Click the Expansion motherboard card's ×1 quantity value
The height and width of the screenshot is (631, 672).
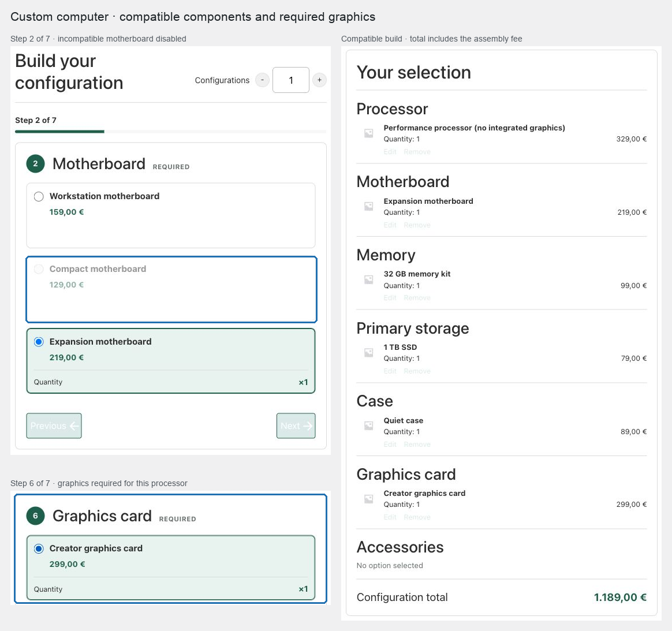click(x=304, y=382)
